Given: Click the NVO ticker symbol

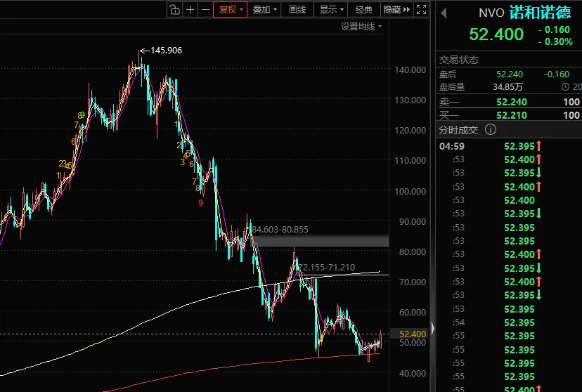Looking at the screenshot, I should click(x=491, y=13).
